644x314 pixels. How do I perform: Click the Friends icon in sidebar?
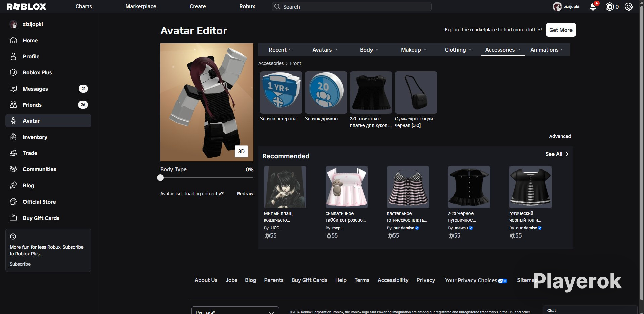point(13,105)
